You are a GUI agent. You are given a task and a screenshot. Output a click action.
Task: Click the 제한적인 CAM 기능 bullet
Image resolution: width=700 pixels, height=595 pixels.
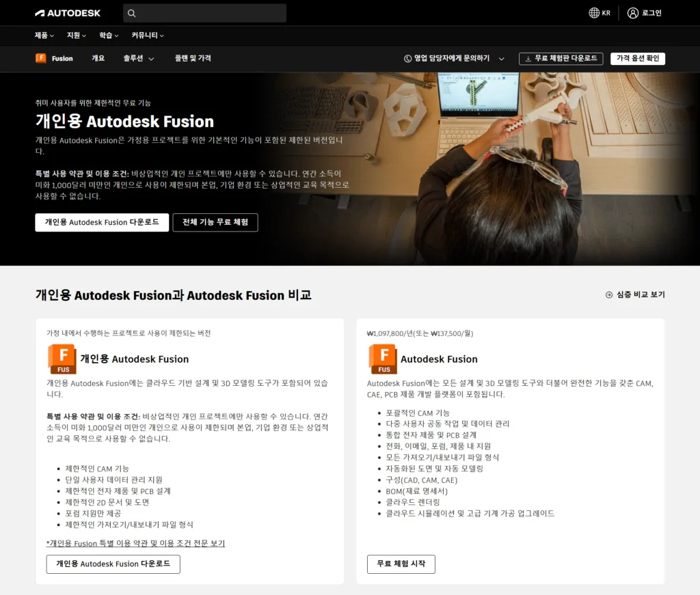(97, 469)
